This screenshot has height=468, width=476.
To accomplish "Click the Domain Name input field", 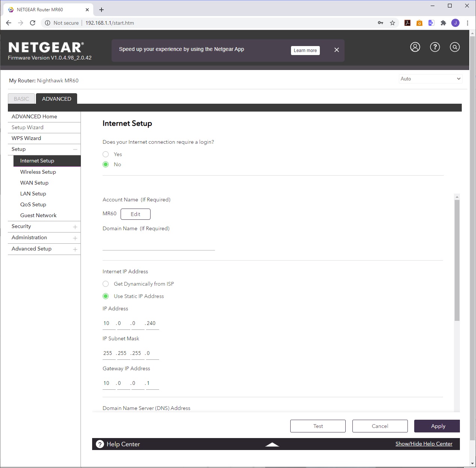I will click(x=158, y=244).
